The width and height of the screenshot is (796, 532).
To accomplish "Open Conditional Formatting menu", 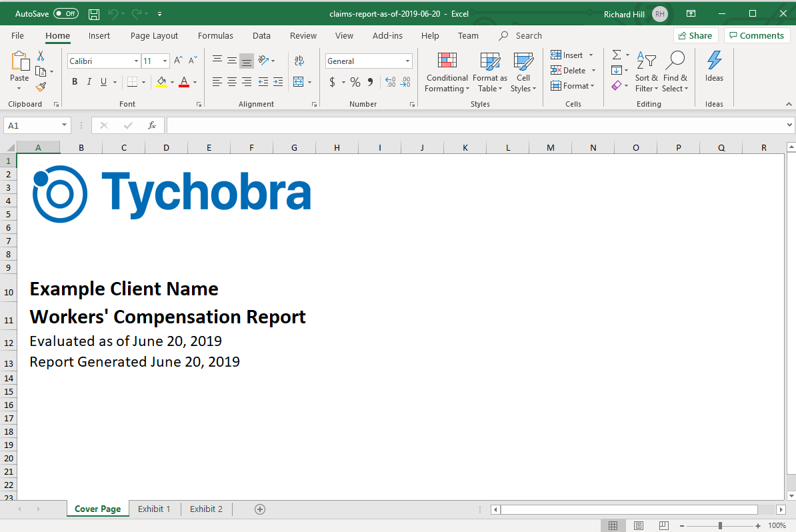I will 447,73.
